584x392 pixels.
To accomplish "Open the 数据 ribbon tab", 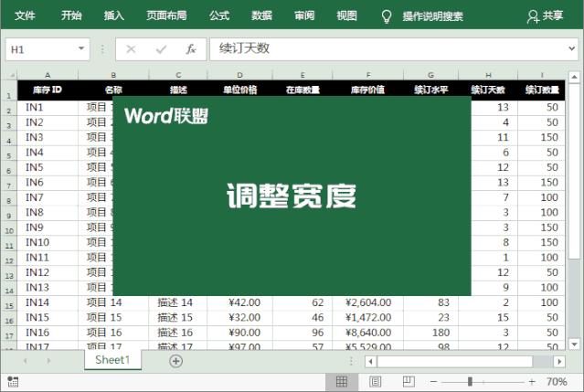I will pyautogui.click(x=261, y=16).
